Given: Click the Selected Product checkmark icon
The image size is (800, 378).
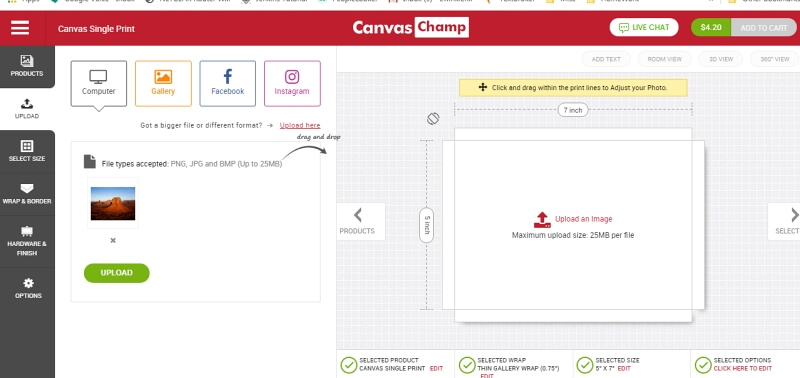Looking at the screenshot, I should (x=348, y=365).
